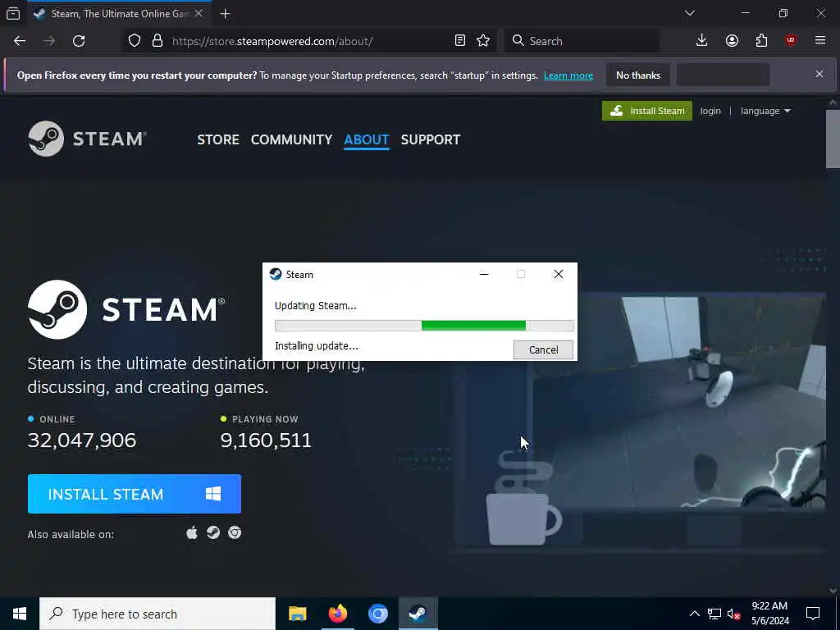The width and height of the screenshot is (840, 630).
Task: Click the uBlock Origin extension icon
Action: tap(791, 41)
